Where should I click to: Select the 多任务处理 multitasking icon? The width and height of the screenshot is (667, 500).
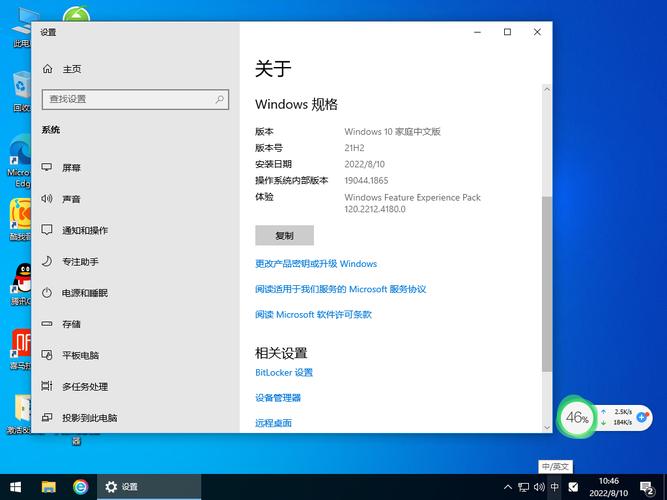47,386
